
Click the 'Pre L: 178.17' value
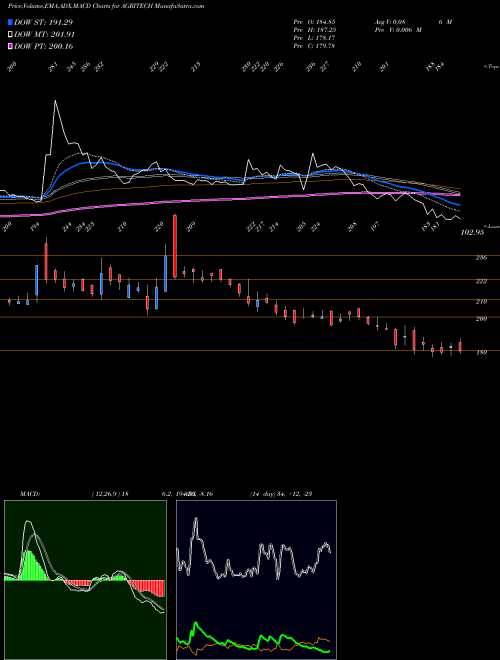[314, 38]
